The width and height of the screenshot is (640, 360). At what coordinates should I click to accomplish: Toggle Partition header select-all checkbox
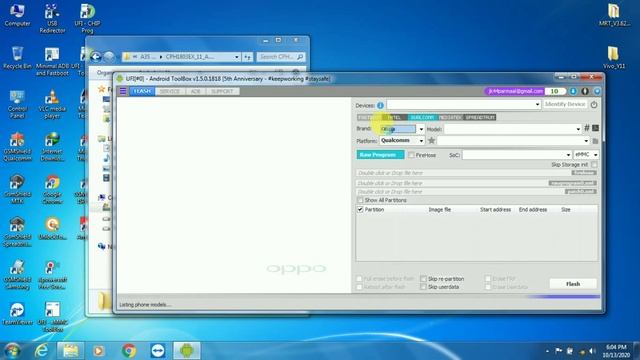click(360, 209)
